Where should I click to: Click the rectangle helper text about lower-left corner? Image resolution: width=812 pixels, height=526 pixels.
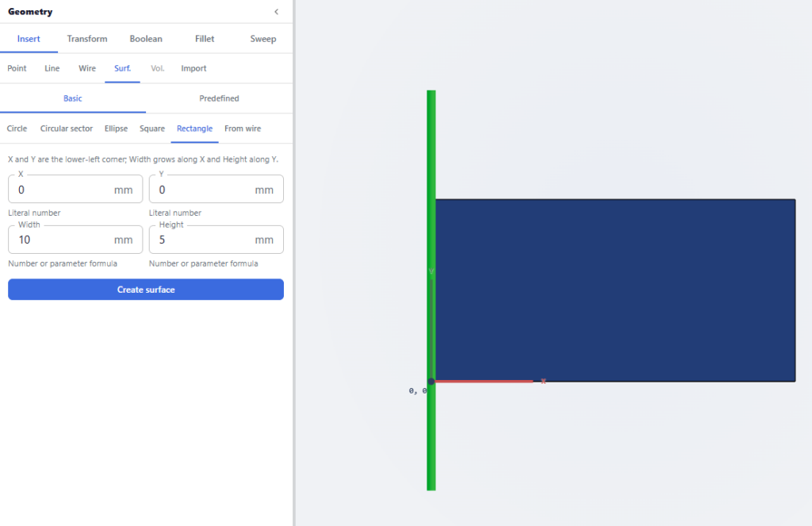[x=143, y=159]
